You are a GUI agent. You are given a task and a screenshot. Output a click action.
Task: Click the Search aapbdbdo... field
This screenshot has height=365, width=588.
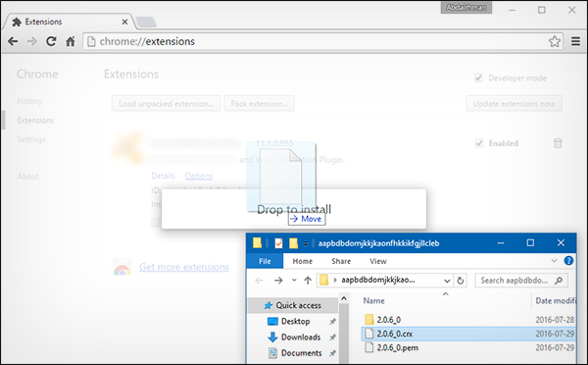(x=521, y=281)
